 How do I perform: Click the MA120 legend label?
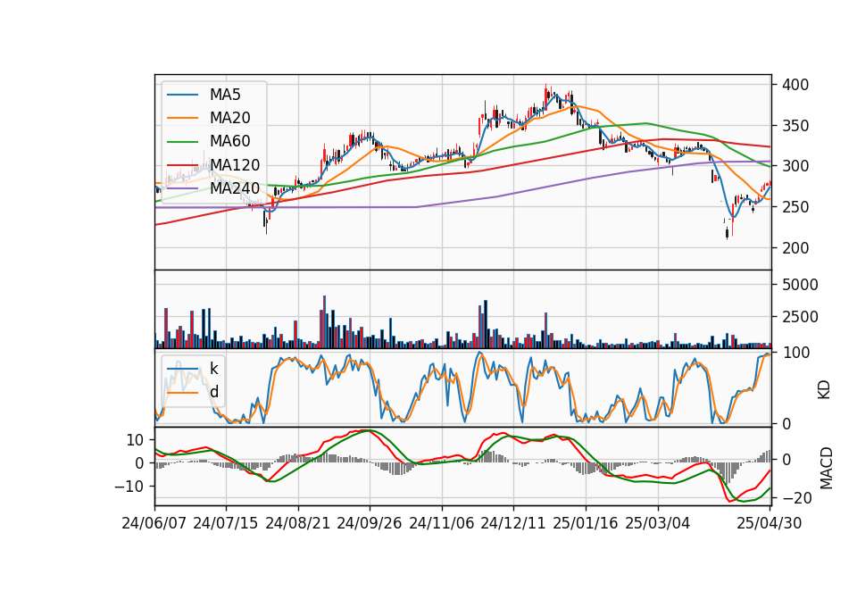[x=235, y=165]
